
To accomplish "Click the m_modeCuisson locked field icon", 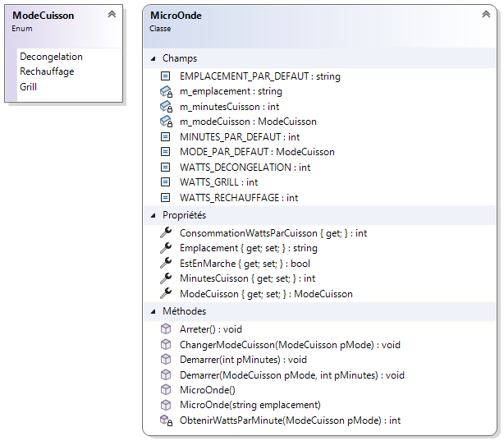I will pos(165,122).
